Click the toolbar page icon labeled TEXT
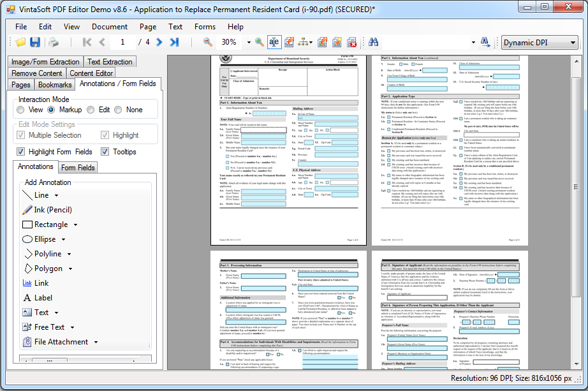 [x=289, y=42]
